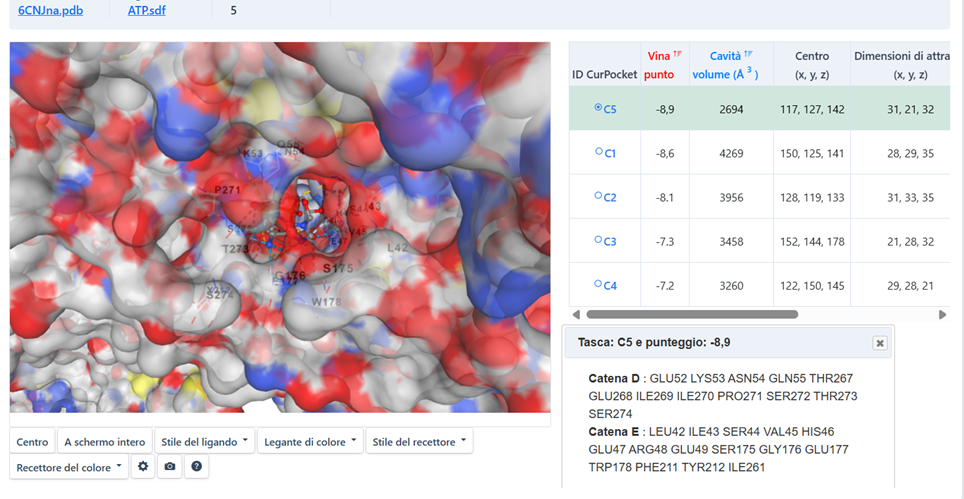Image resolution: width=964 pixels, height=499 pixels.
Task: Click the L42 residue label in viewer
Action: 398,248
